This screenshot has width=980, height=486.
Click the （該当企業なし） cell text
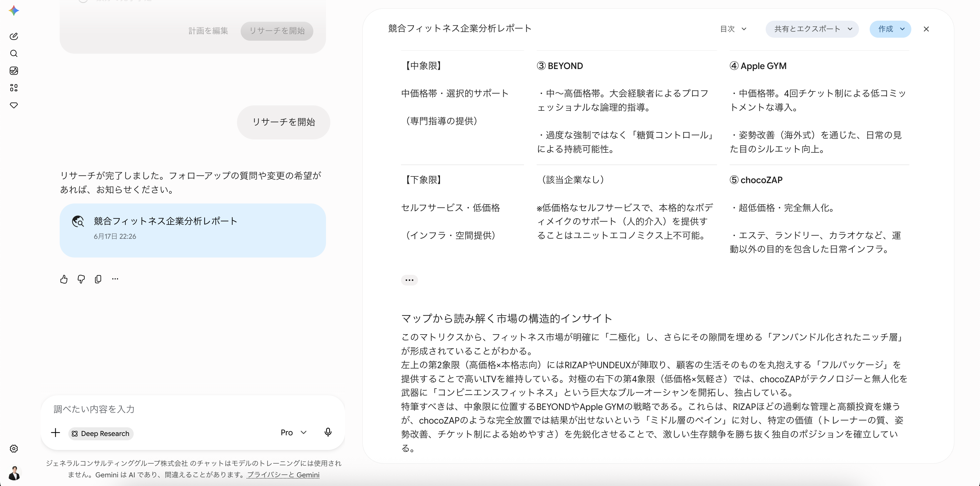(x=573, y=180)
